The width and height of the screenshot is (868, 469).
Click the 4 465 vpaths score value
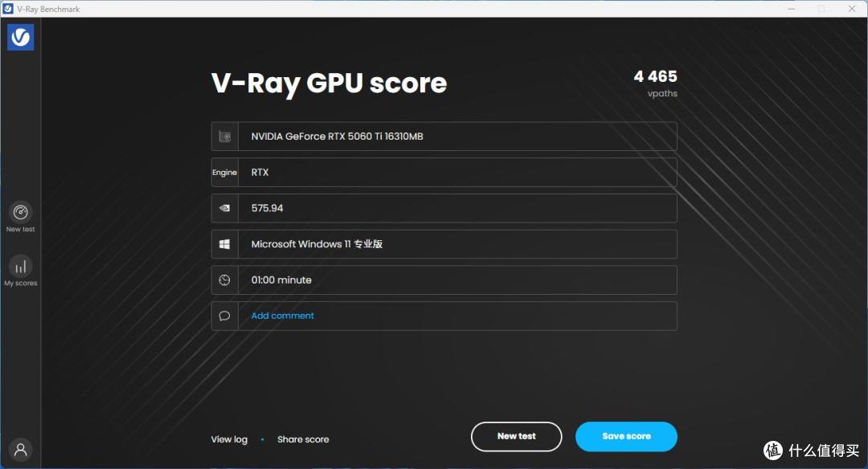656,76
